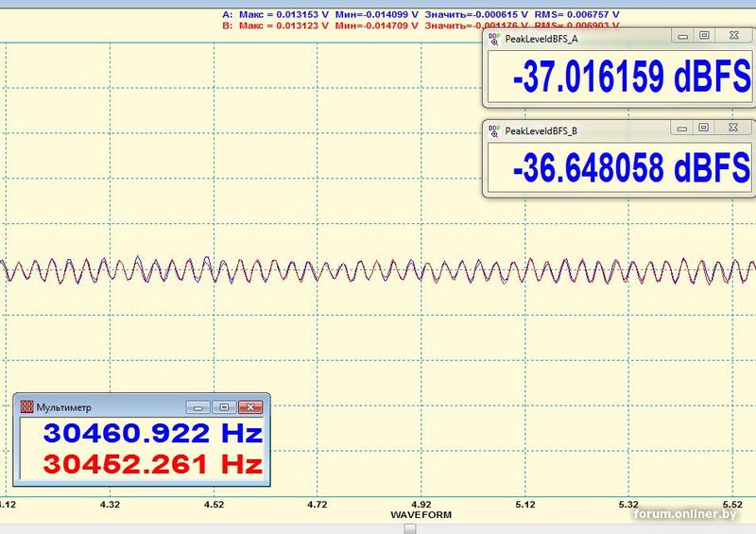Viewport: 756px width, 534px height.
Task: Maximize the Мультиметр window
Action: 223,407
